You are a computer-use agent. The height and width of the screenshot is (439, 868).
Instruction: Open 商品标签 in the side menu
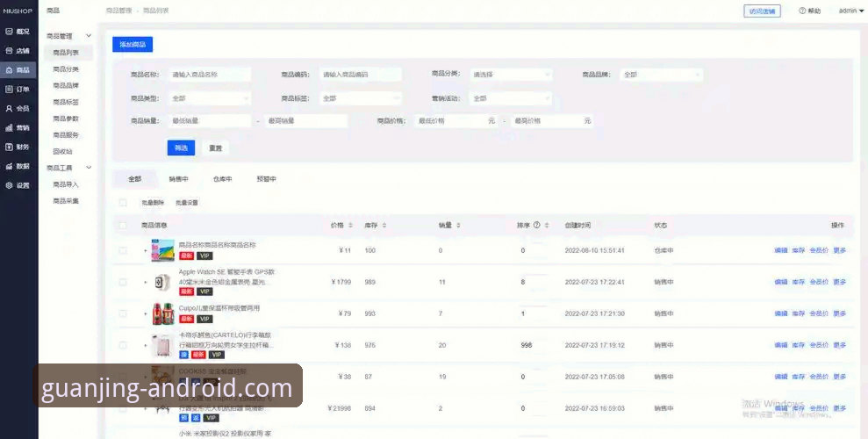(x=66, y=103)
